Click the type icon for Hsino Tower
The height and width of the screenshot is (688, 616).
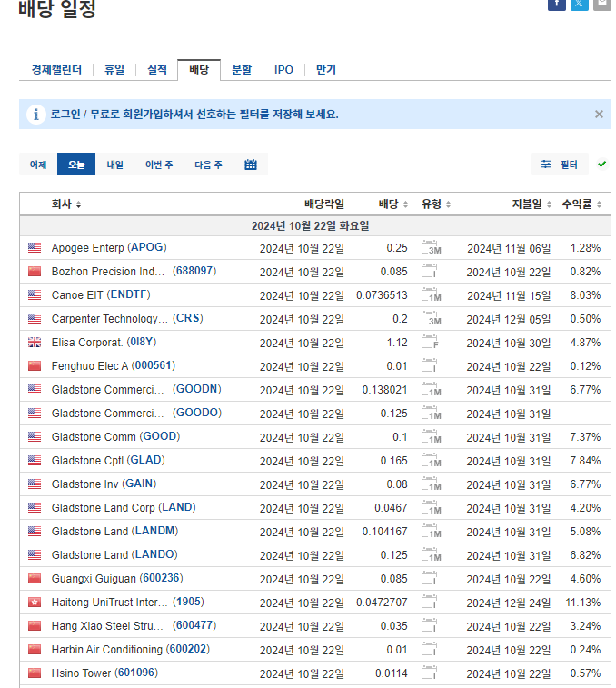point(429,673)
